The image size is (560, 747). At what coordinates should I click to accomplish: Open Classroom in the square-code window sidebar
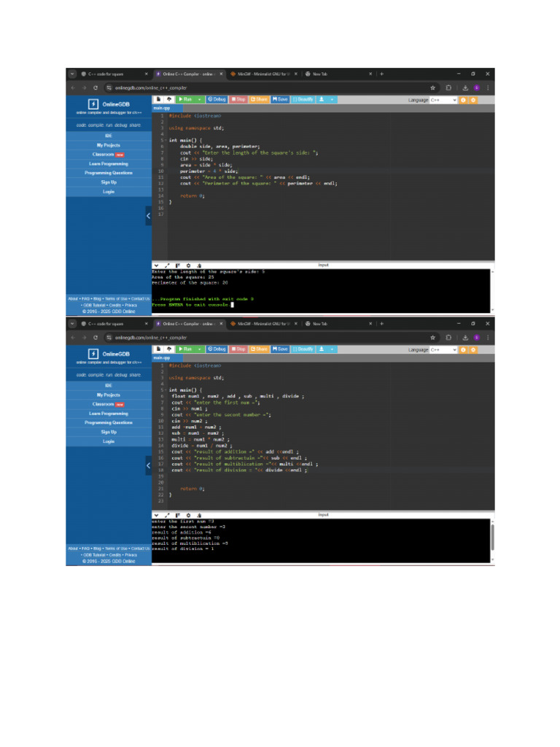point(109,155)
